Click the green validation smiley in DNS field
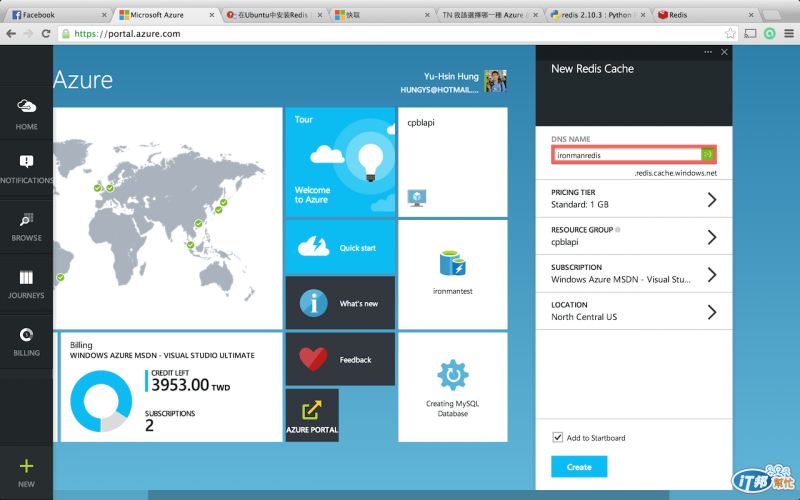 (x=707, y=154)
